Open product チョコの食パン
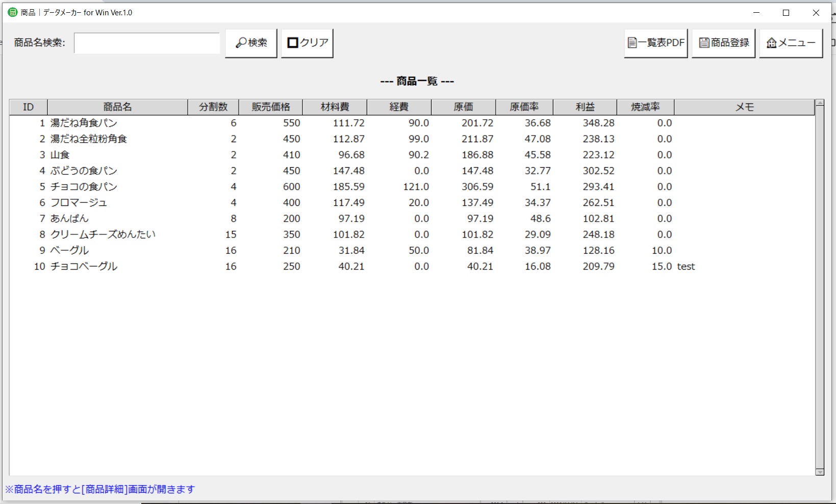This screenshot has width=836, height=504. (84, 187)
